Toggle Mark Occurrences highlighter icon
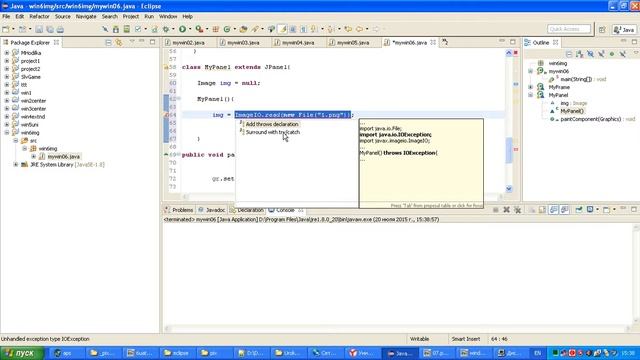Image resolution: width=640 pixels, height=360 pixels. 282,29
